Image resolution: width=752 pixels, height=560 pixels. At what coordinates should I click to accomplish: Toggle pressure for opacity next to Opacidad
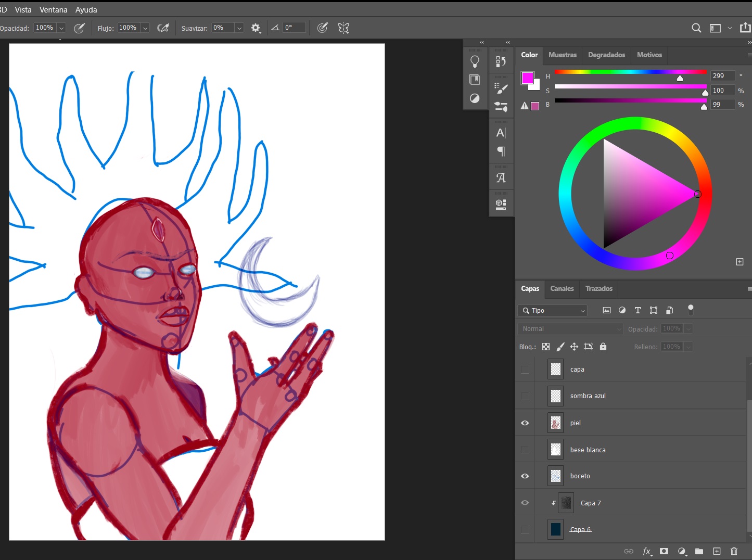[79, 28]
